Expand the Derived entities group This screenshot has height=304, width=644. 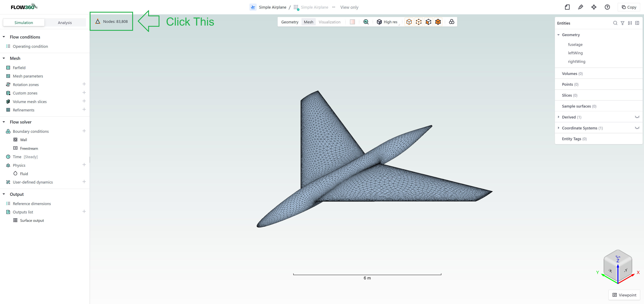[x=559, y=117]
